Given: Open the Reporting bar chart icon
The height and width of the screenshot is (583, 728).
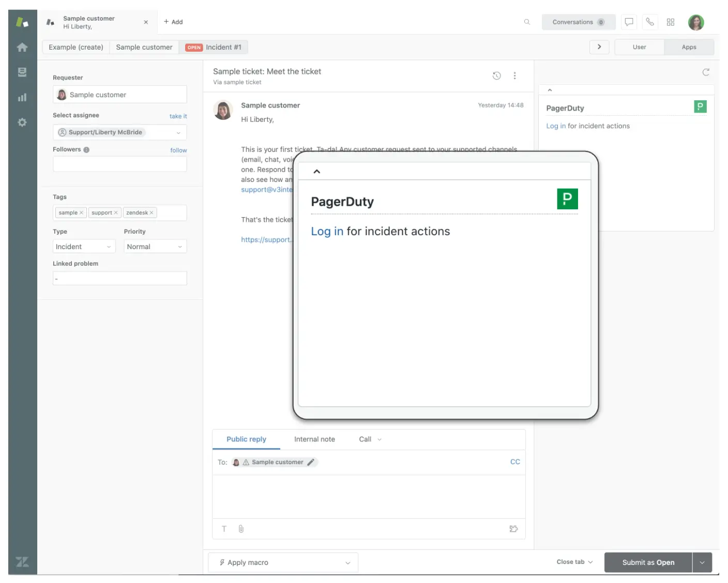Looking at the screenshot, I should click(x=22, y=97).
